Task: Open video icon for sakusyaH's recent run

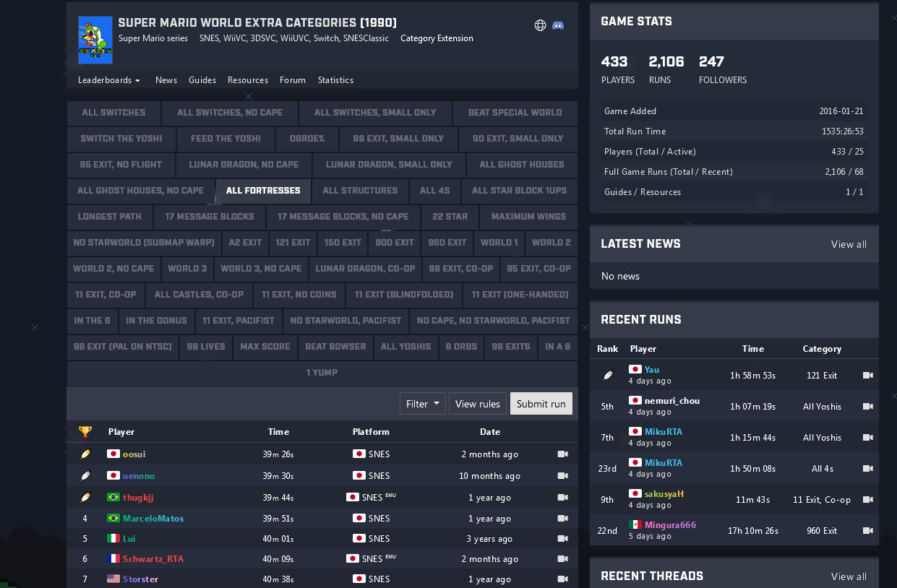Action: click(x=868, y=500)
